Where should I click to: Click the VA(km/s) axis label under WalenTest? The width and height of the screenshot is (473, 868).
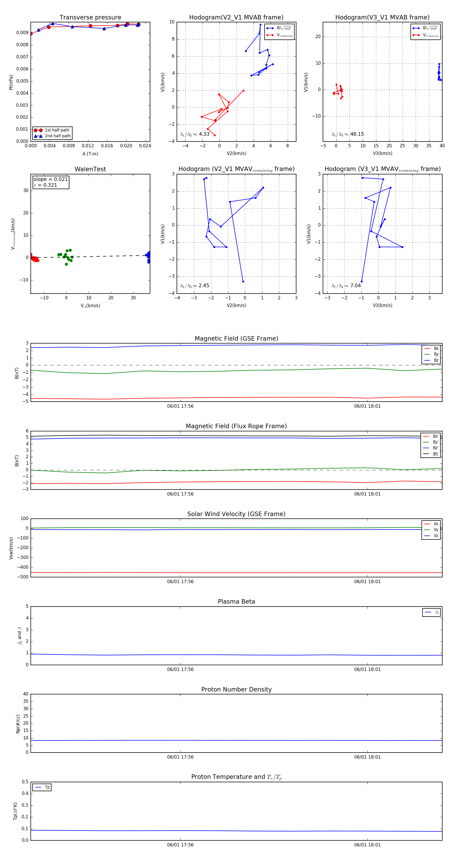point(90,306)
